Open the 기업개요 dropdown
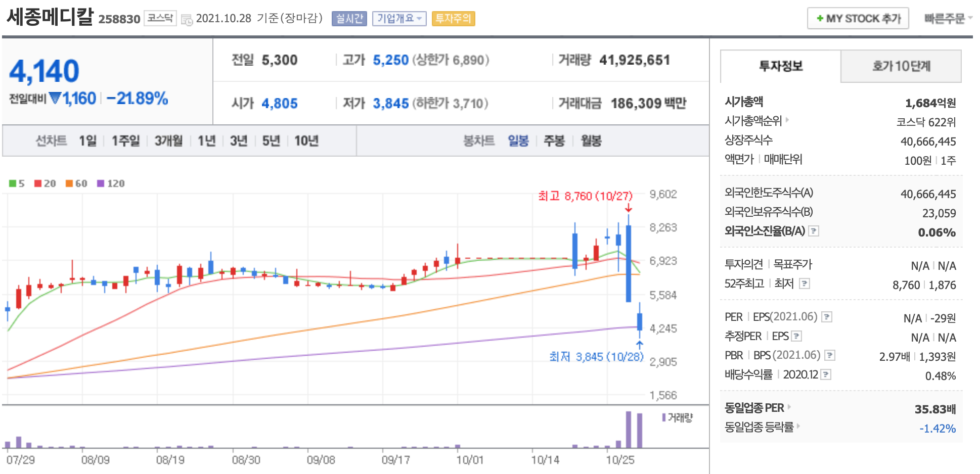 (399, 19)
